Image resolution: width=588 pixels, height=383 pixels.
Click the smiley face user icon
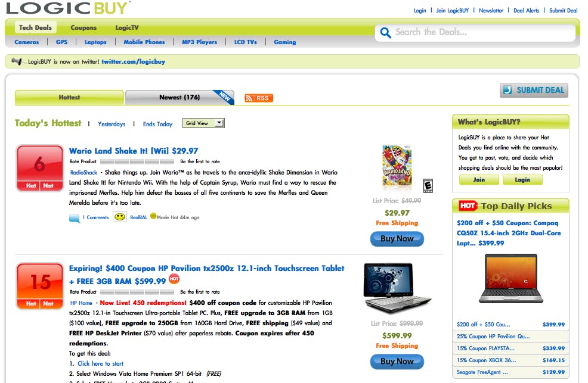[120, 217]
